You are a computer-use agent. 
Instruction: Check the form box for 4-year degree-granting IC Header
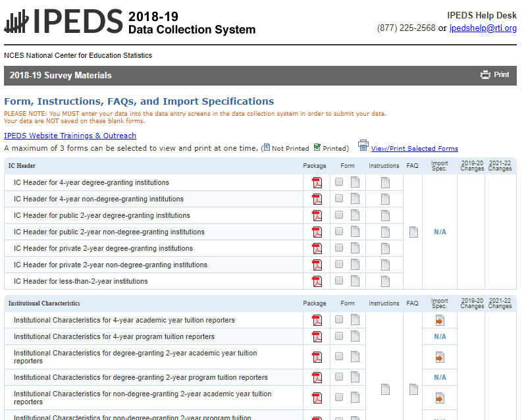[339, 182]
